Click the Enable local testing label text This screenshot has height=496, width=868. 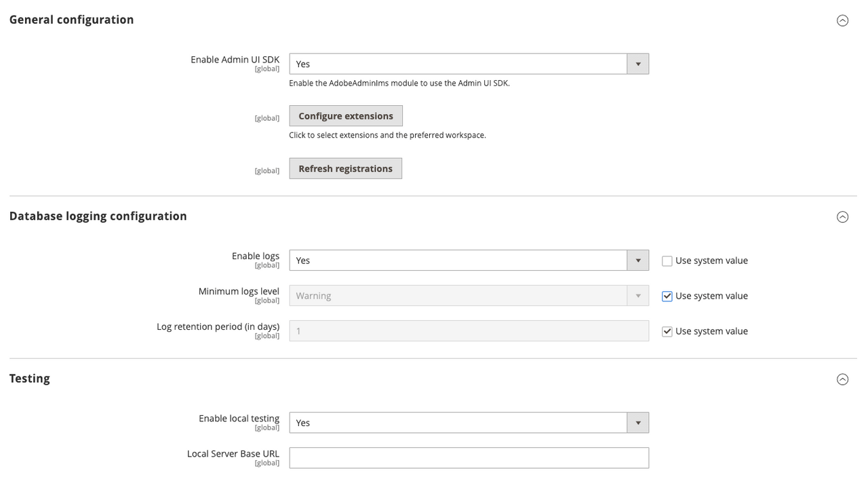[239, 419]
